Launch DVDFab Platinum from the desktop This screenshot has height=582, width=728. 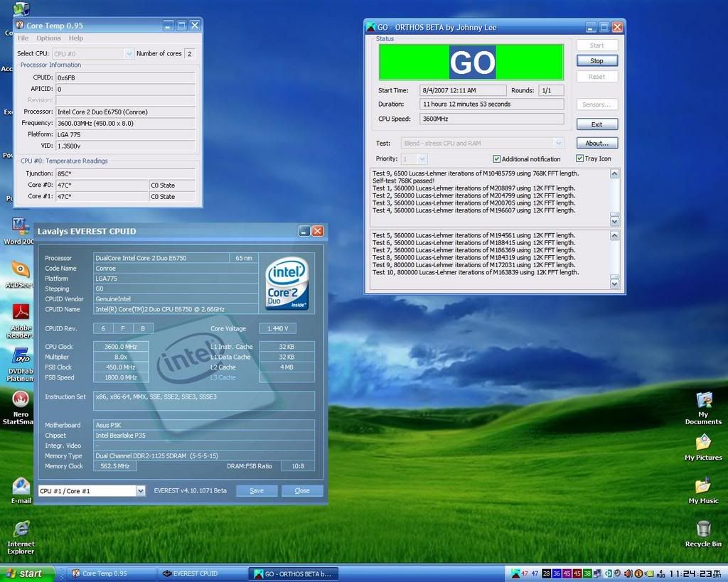point(21,365)
